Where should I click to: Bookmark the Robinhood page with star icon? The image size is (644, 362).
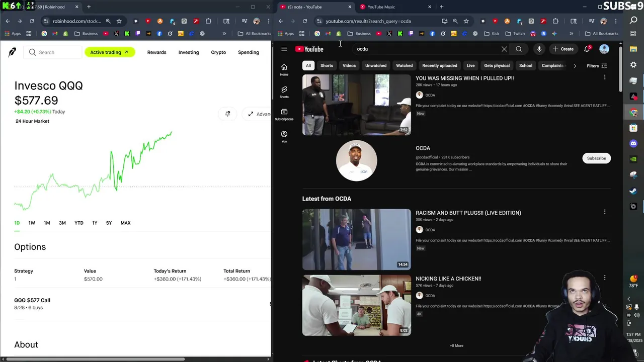(x=119, y=21)
